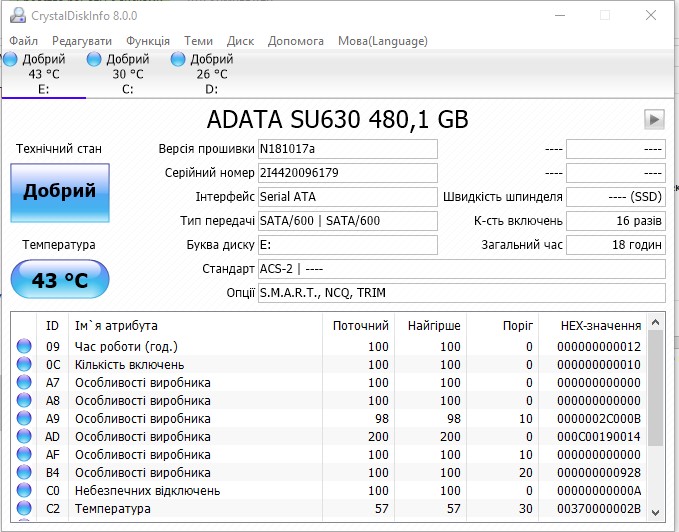The image size is (679, 532).
Task: Click status orb for disk D:
Action: point(178,59)
